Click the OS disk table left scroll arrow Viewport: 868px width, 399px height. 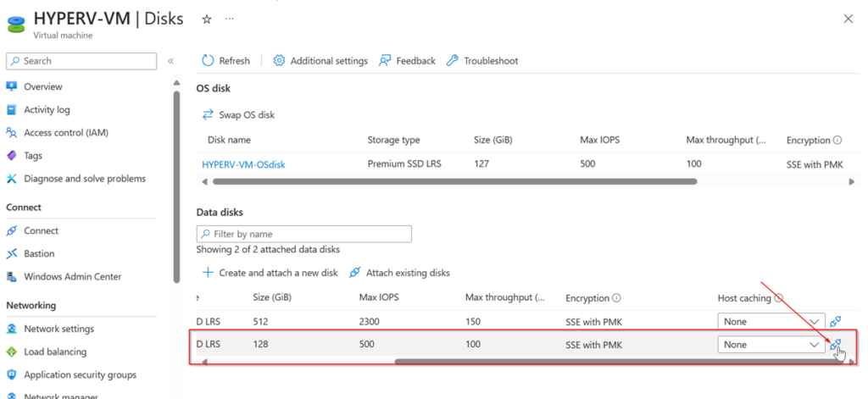pyautogui.click(x=204, y=181)
